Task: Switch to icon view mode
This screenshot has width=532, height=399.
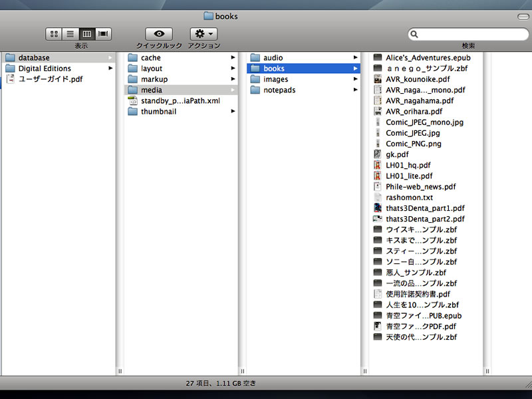Action: click(x=54, y=34)
